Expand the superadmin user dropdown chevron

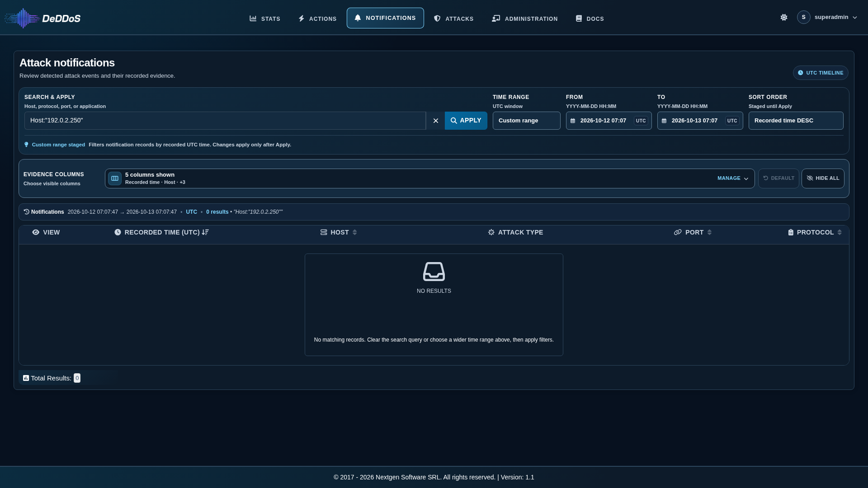[x=854, y=18]
